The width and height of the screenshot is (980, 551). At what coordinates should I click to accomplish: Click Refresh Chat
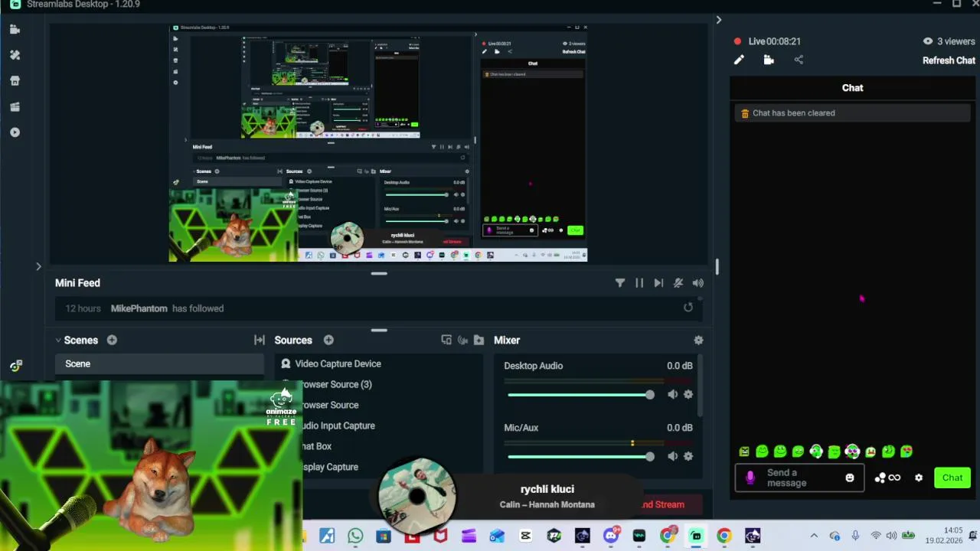(949, 60)
